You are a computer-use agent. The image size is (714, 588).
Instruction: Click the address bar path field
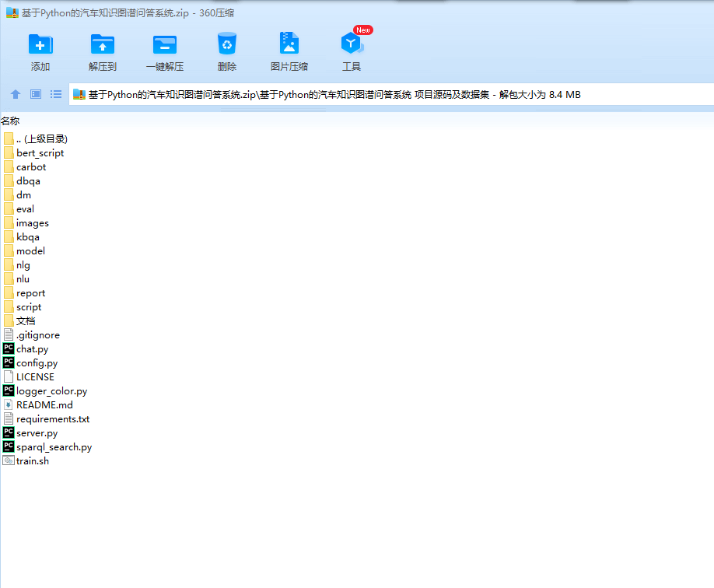point(391,94)
